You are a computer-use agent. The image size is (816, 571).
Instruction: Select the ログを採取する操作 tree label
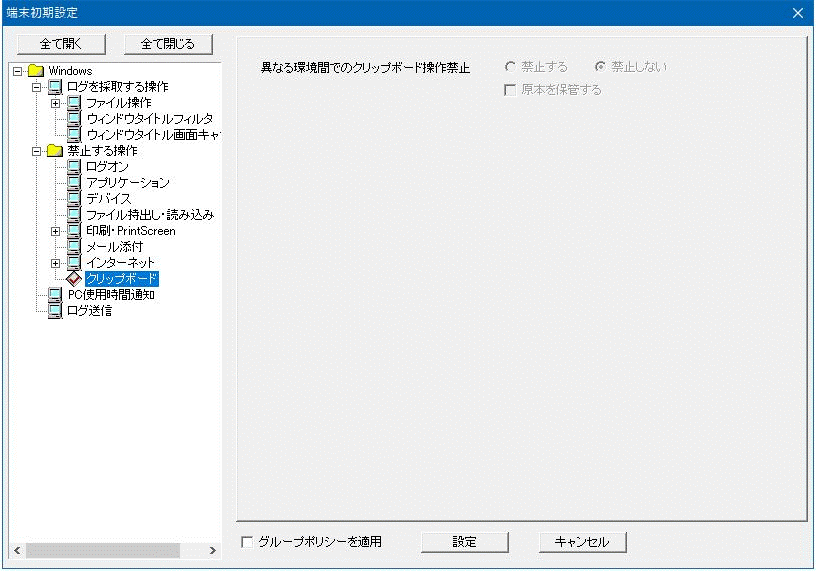tap(118, 86)
